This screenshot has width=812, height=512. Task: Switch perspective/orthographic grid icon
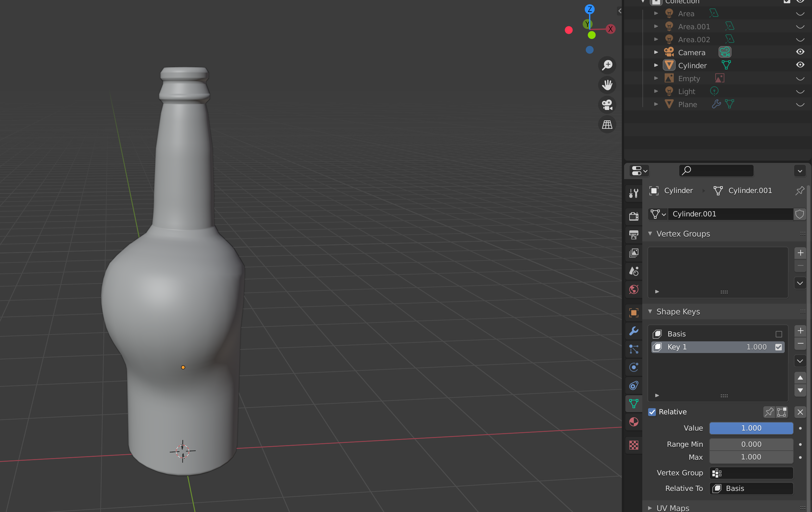607,125
